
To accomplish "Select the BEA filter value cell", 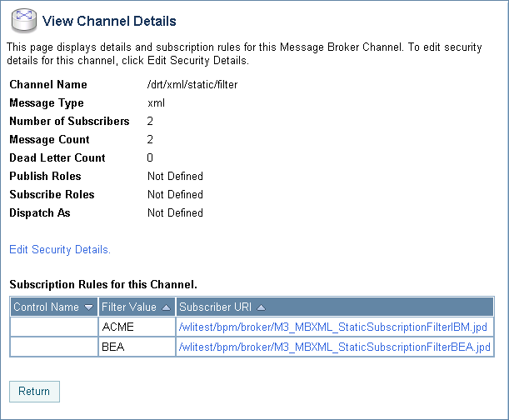I will [137, 347].
